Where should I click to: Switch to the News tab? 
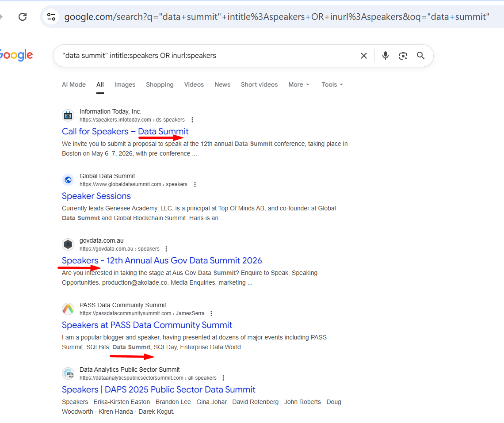(x=222, y=84)
